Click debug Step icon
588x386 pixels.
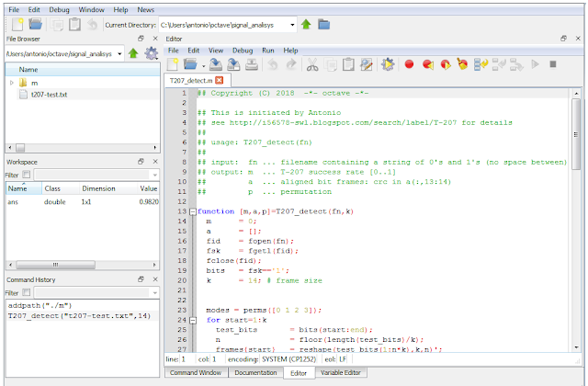[x=481, y=64]
